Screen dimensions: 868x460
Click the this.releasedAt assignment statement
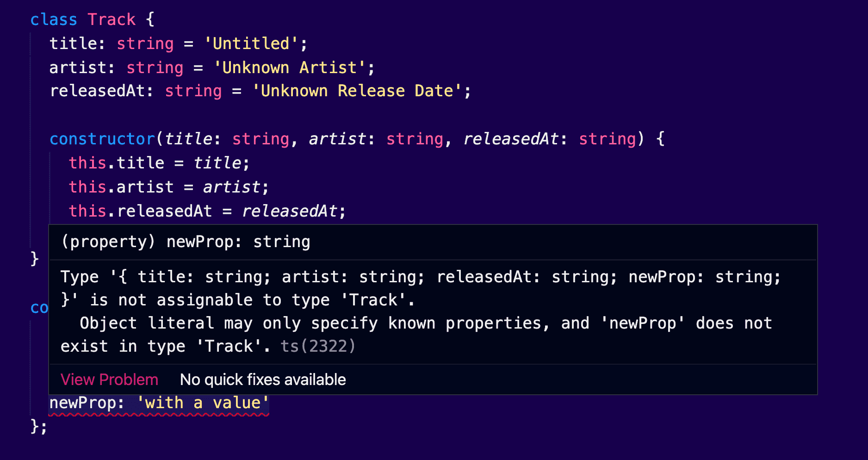(x=206, y=211)
